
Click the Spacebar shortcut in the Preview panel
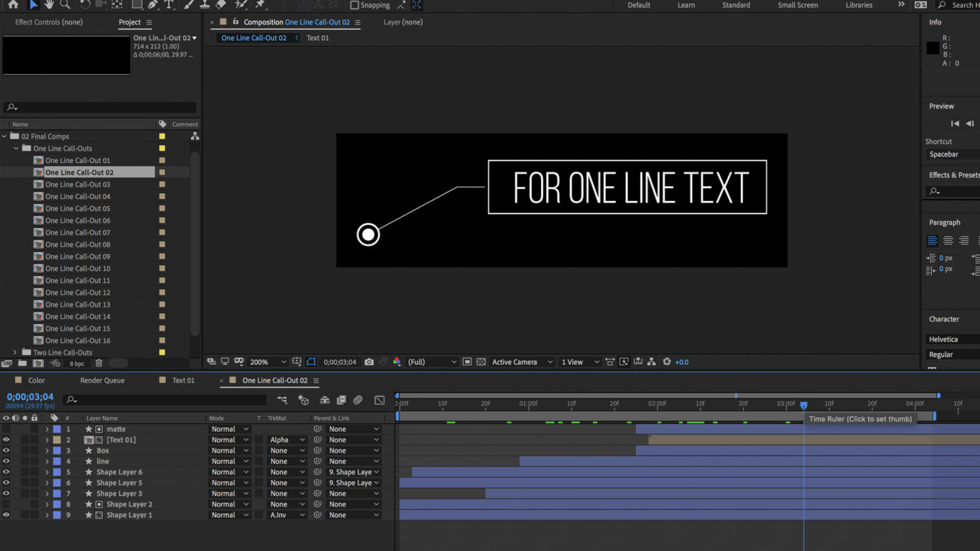pos(946,154)
